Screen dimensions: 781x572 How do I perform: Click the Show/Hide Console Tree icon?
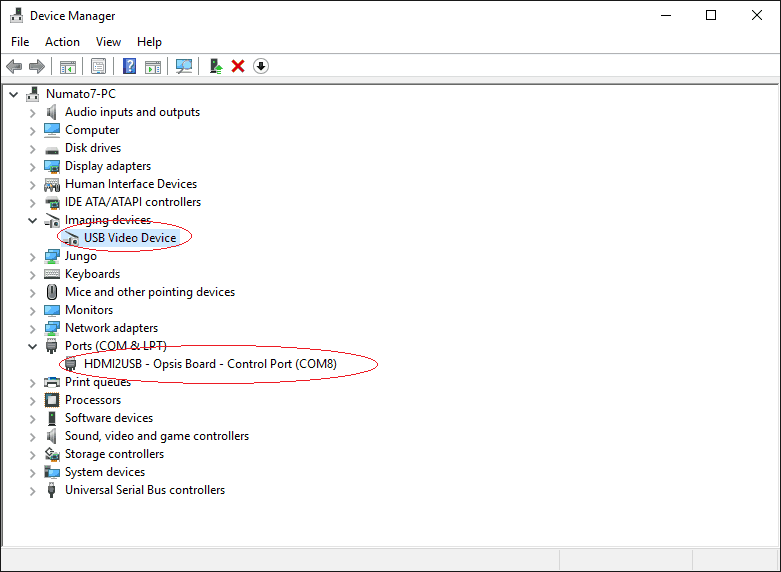point(68,66)
